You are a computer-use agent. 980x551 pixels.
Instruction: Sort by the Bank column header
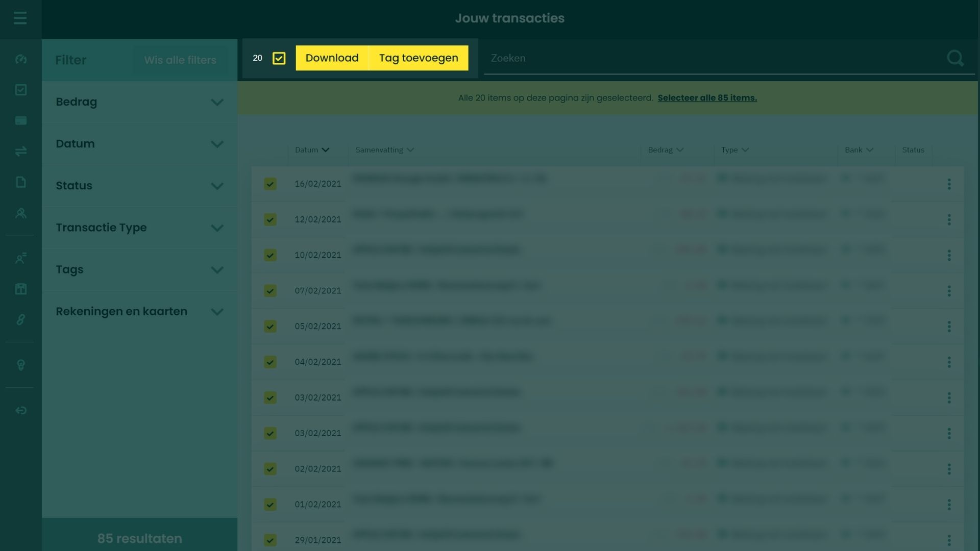pos(859,150)
